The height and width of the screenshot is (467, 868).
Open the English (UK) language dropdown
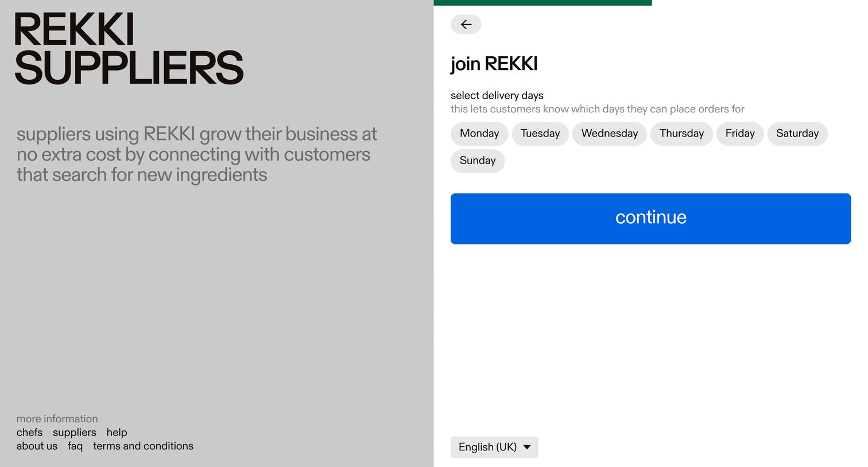pos(494,447)
